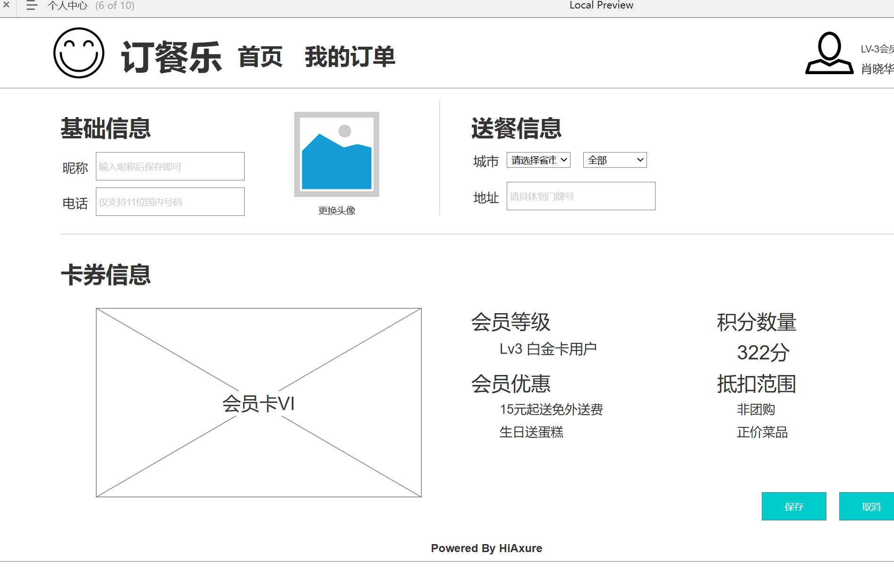Click the 15元起送免外送费 benefit text
894x588 pixels.
(x=551, y=409)
